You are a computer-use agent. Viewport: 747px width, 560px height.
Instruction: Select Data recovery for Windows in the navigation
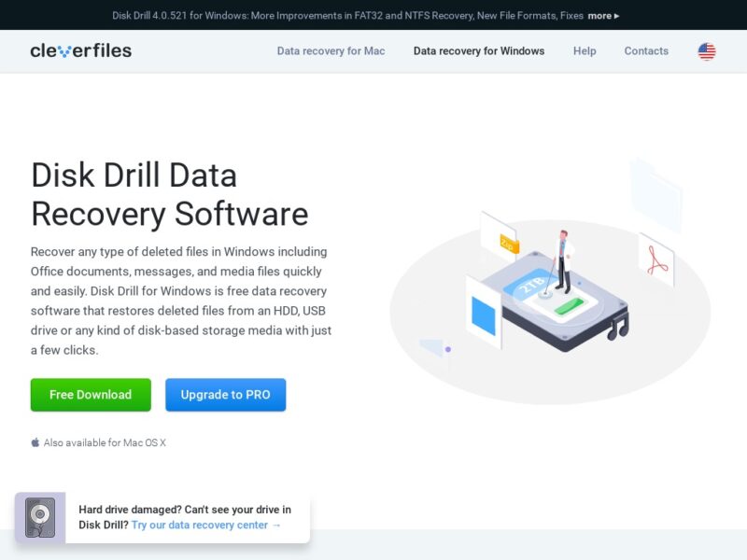point(479,51)
